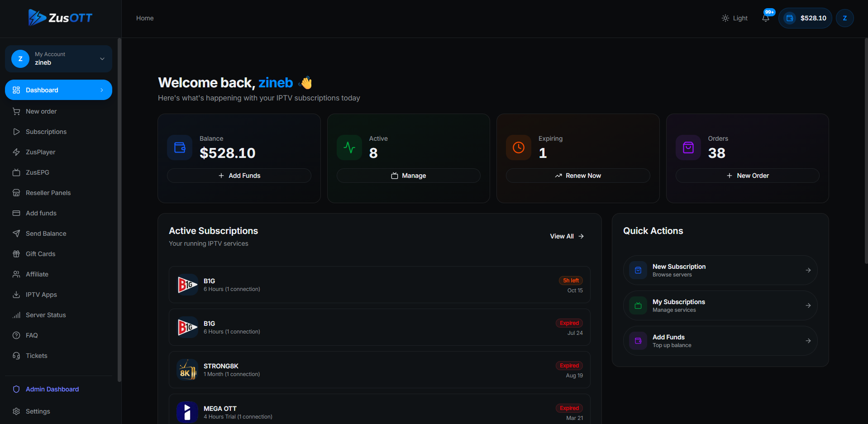Click the New Subscription bag icon

click(638, 270)
